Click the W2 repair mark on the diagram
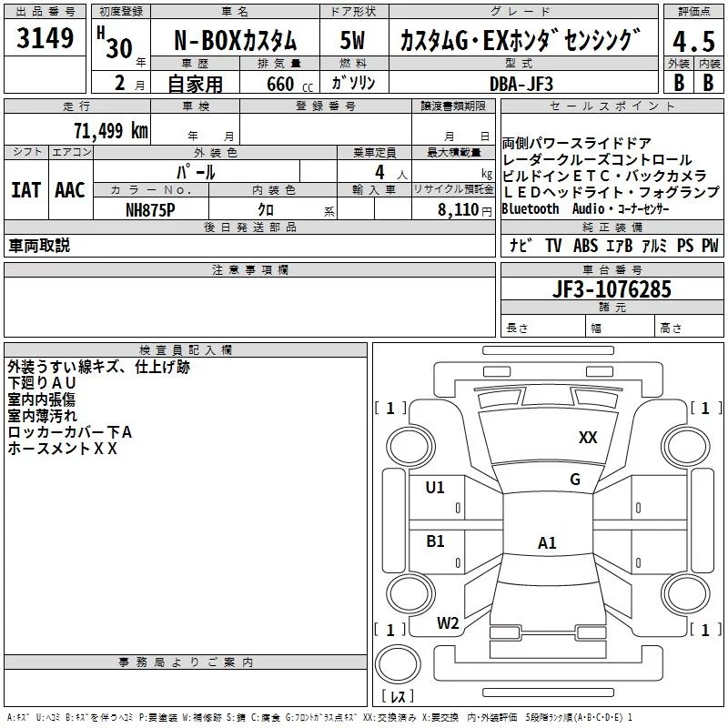Screen dimensions: 728x728 coord(448,622)
